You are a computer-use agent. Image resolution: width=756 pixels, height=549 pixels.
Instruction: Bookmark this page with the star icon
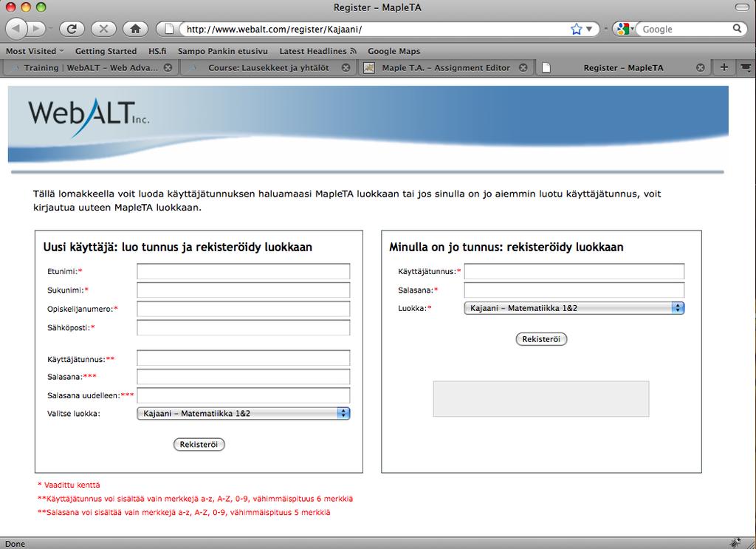click(x=576, y=29)
